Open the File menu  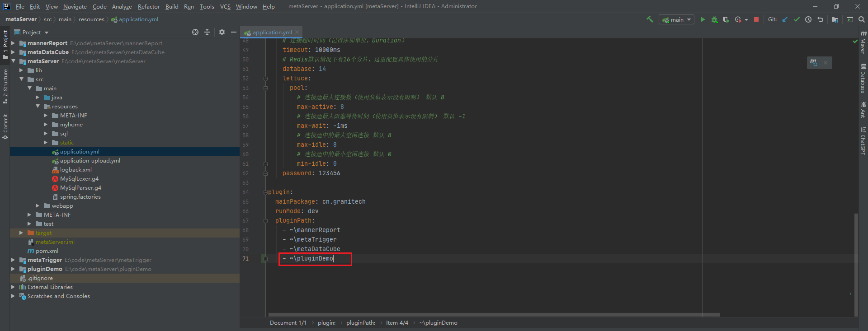[x=20, y=6]
